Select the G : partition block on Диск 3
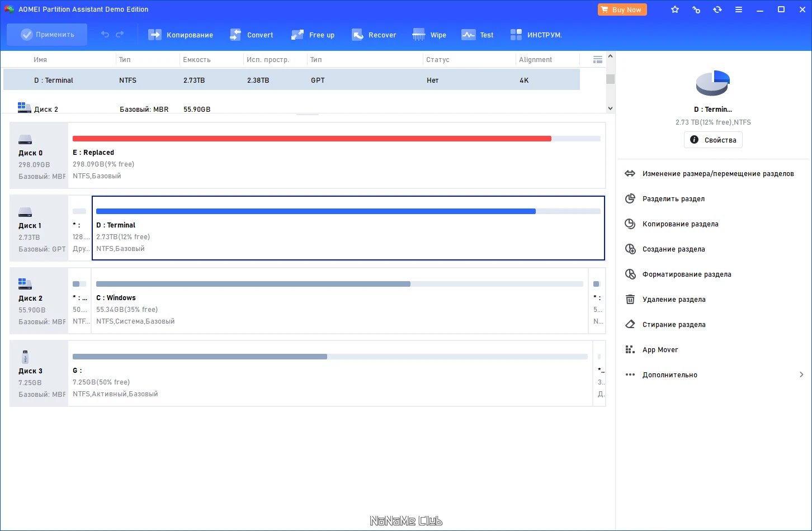The width and height of the screenshot is (812, 531). (x=330, y=373)
